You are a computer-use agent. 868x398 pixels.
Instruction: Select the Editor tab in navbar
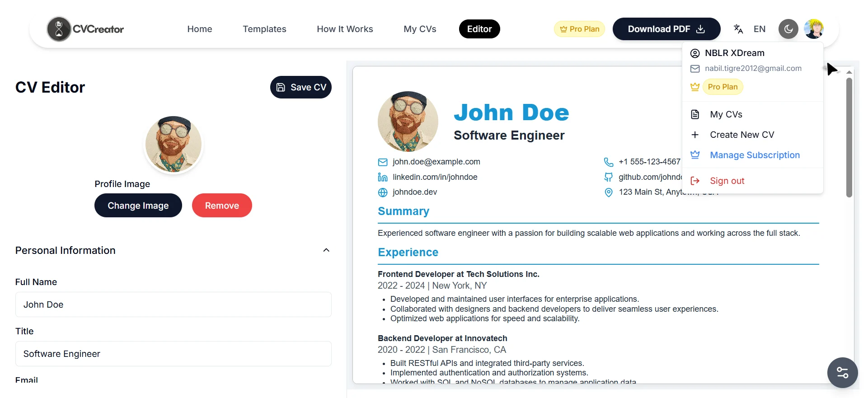tap(479, 29)
